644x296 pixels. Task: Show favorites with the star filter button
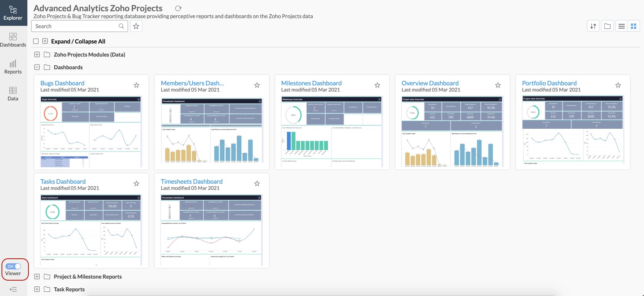(136, 26)
